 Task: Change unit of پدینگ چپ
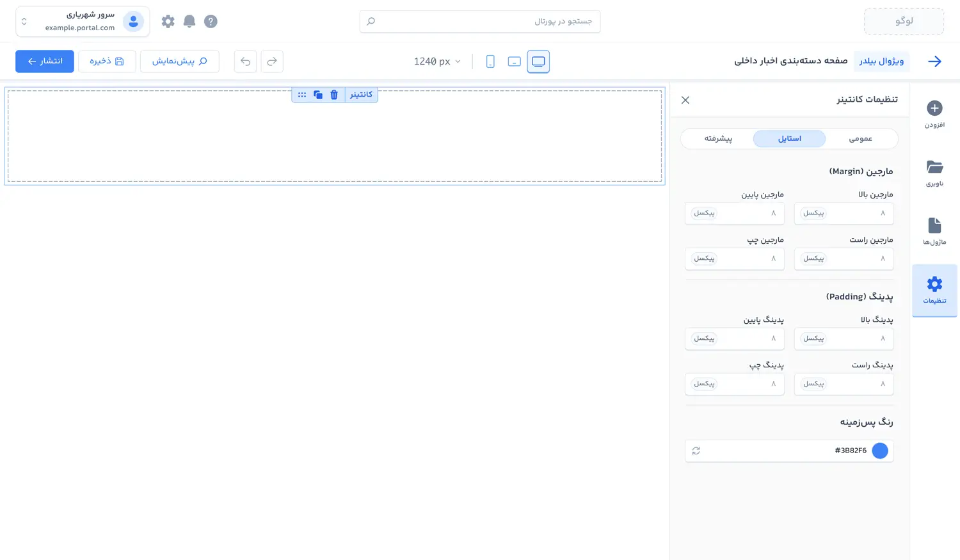click(704, 384)
